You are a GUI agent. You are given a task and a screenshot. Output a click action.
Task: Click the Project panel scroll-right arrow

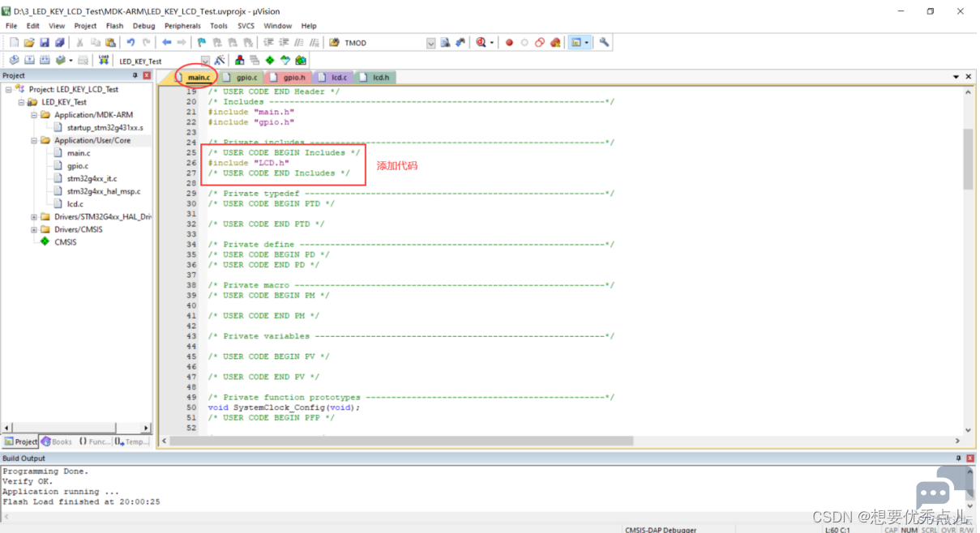pos(147,428)
